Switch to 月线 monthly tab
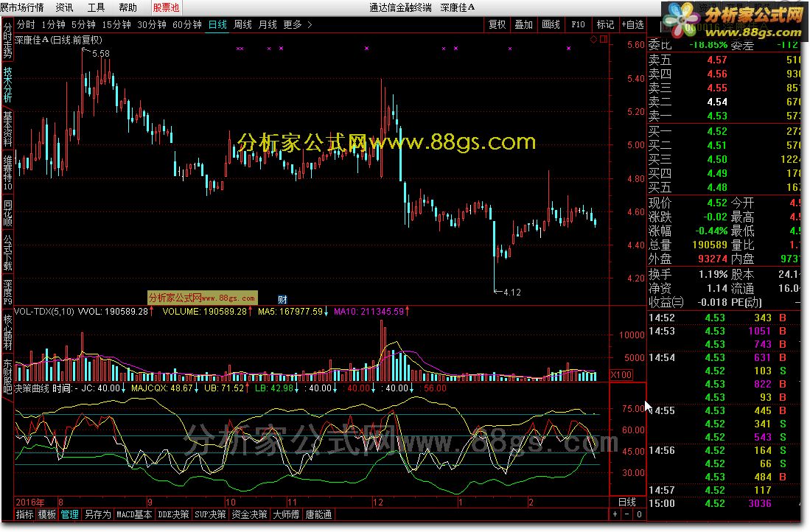Screen dimensions: 810x532 pos(267,24)
